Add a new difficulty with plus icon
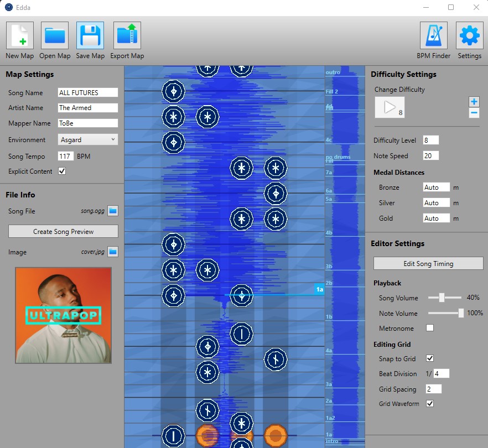488x448 pixels. (474, 101)
